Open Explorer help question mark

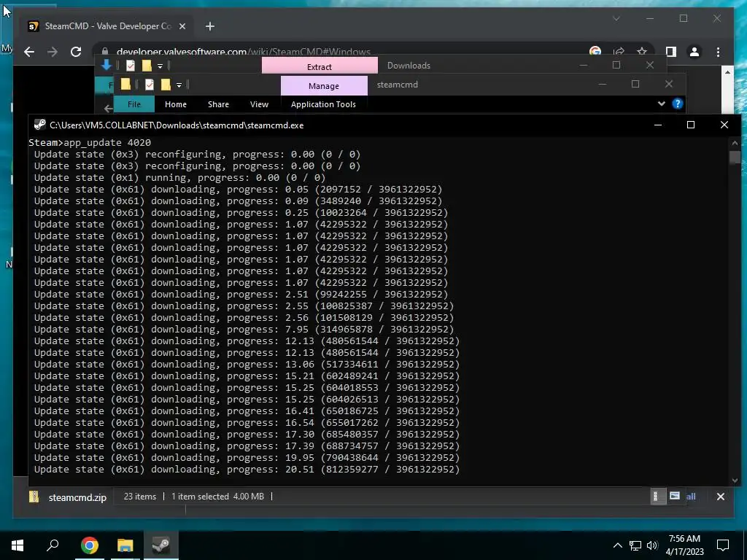[678, 104]
